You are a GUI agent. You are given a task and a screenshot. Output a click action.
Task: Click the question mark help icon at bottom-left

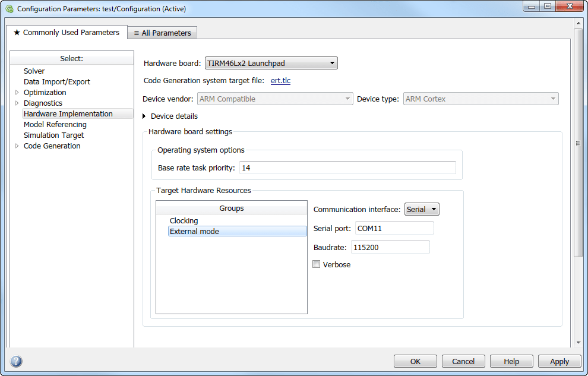click(15, 361)
